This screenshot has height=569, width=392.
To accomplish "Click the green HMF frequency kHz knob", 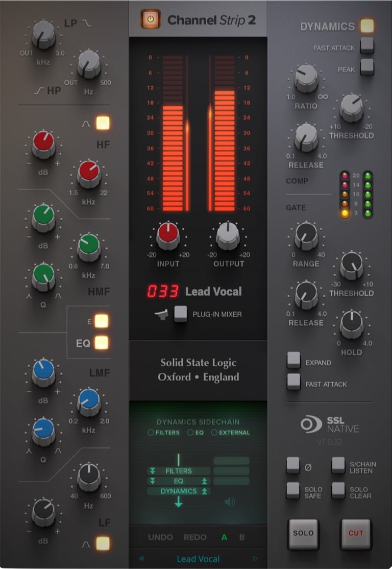I will click(89, 248).
